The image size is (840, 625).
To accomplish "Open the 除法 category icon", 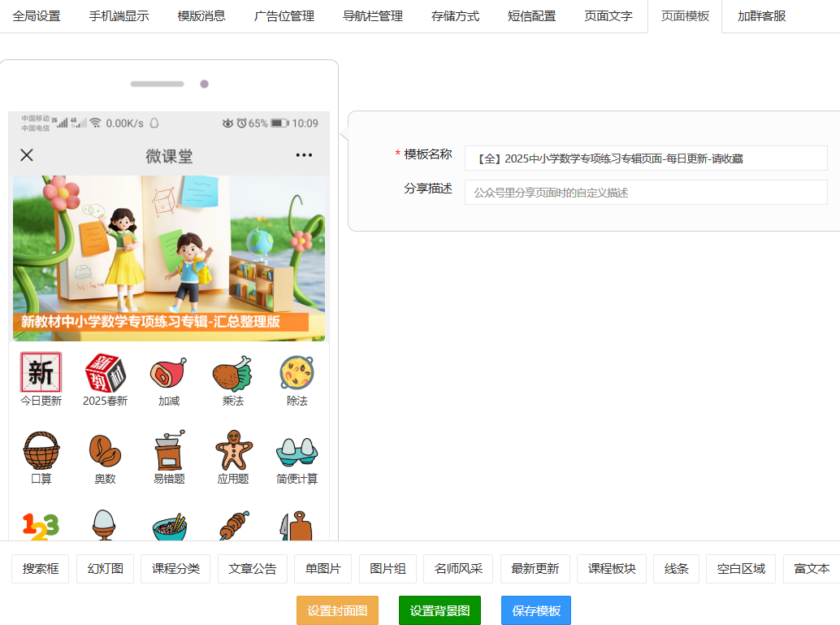I will click(297, 373).
